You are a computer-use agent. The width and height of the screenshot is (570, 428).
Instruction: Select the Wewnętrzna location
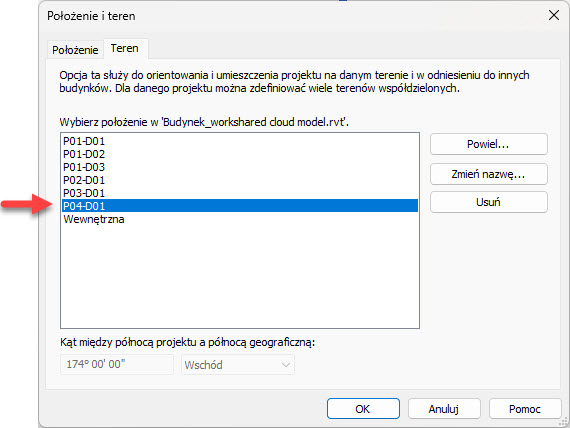[x=240, y=219]
